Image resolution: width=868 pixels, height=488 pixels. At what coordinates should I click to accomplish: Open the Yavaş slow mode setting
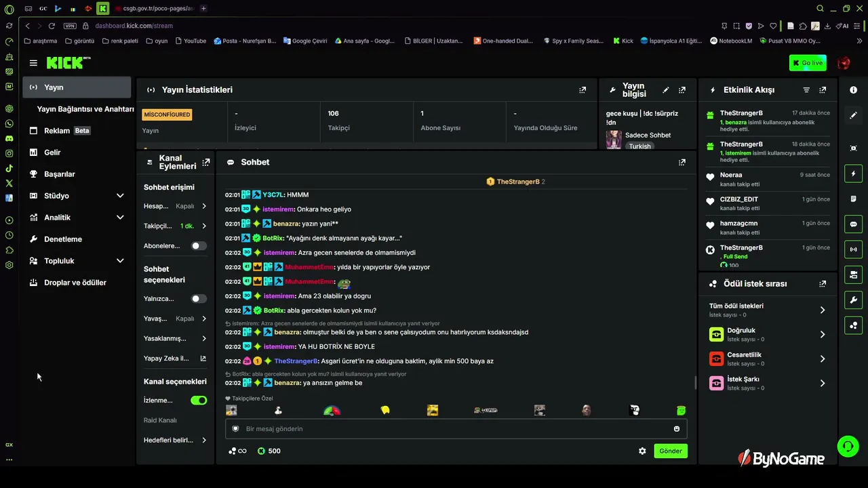tap(175, 319)
